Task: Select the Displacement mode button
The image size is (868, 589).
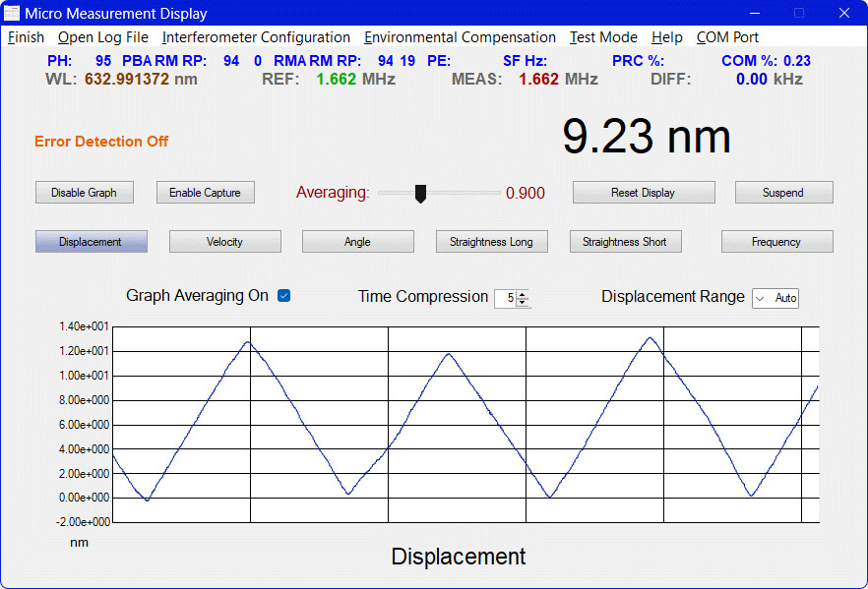Action: click(91, 242)
